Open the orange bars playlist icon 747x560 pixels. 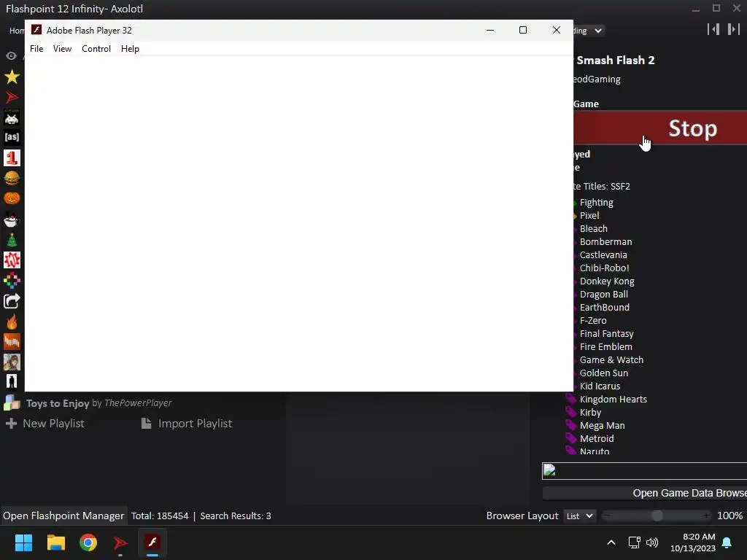click(x=12, y=341)
